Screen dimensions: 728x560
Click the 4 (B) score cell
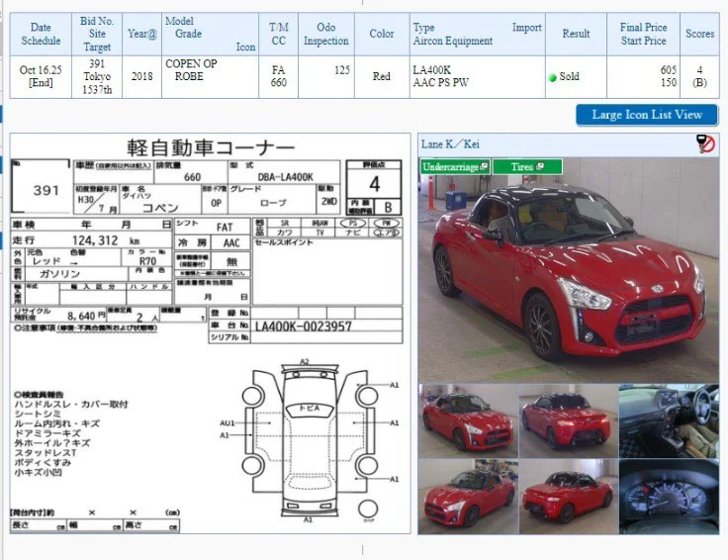(x=699, y=76)
